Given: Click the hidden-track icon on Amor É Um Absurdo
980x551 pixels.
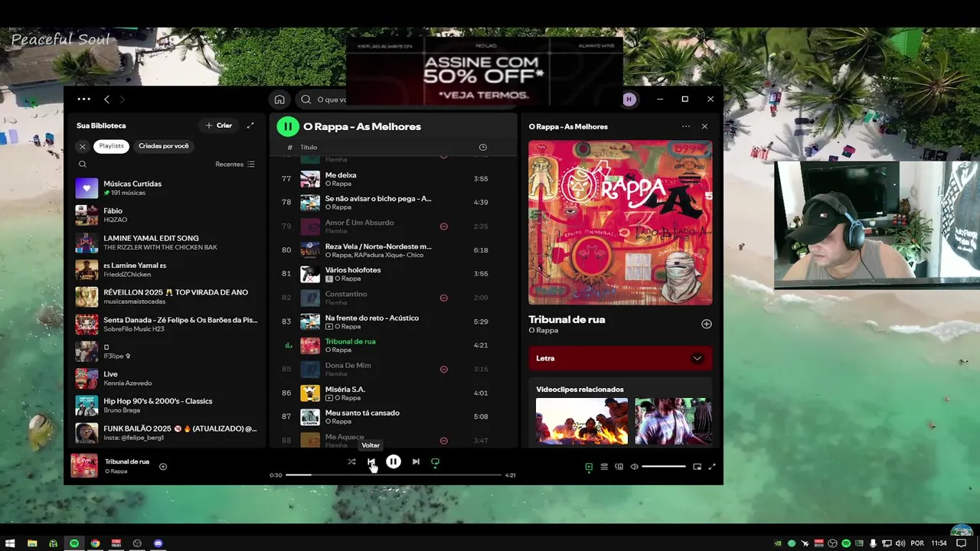Looking at the screenshot, I should [x=443, y=227].
